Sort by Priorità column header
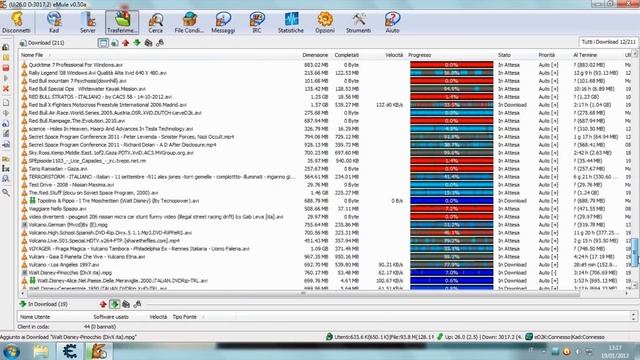640x360 pixels. (x=546, y=55)
